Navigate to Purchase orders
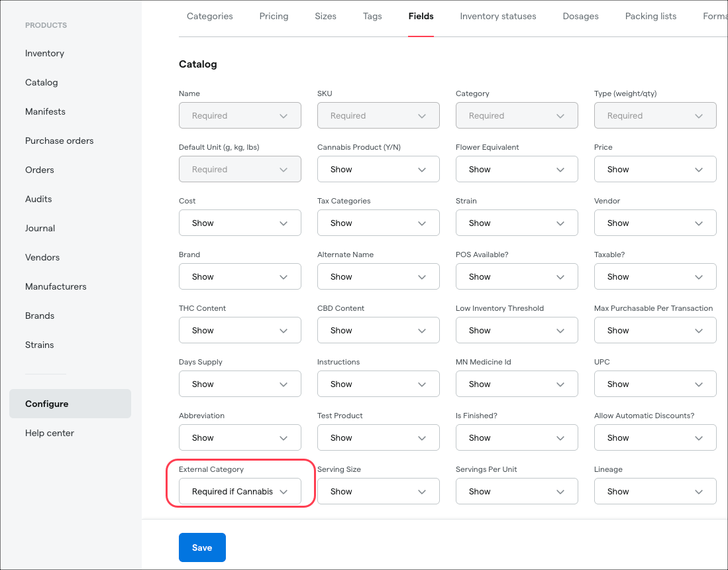 [59, 141]
